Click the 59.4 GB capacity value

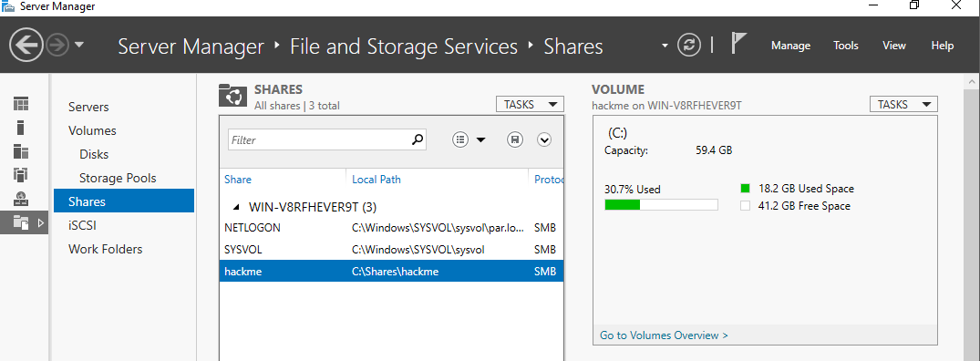[714, 150]
